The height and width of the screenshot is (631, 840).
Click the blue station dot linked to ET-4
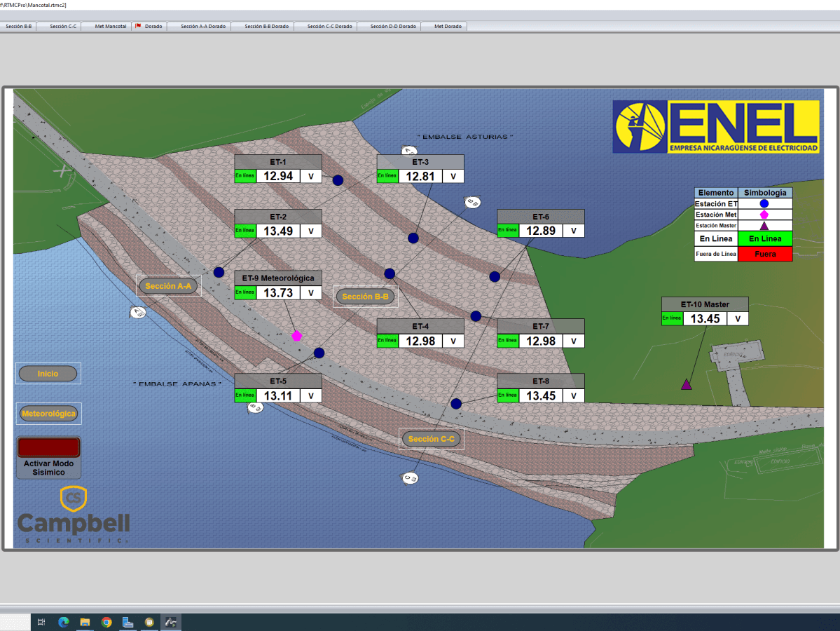tap(390, 273)
